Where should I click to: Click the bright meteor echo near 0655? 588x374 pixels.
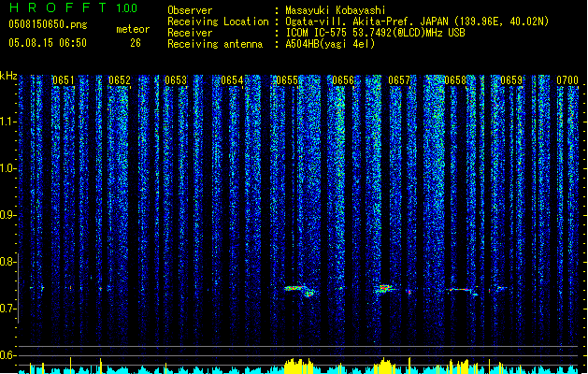tap(301, 291)
